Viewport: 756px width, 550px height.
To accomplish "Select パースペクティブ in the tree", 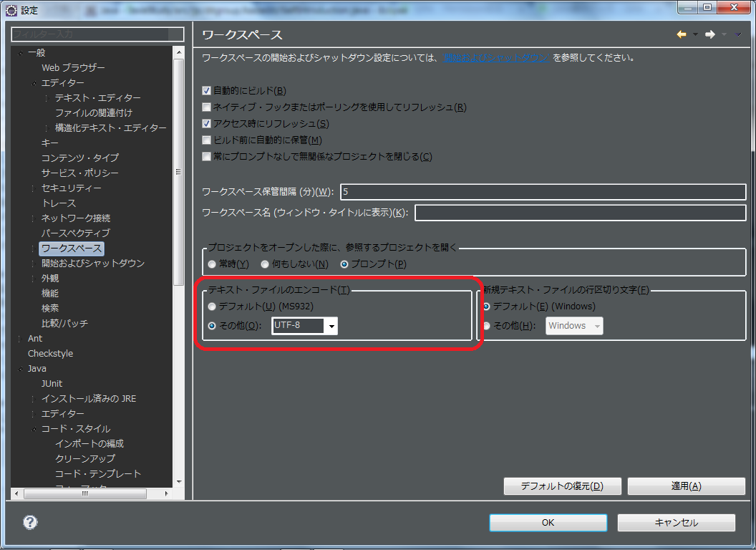I will click(76, 233).
